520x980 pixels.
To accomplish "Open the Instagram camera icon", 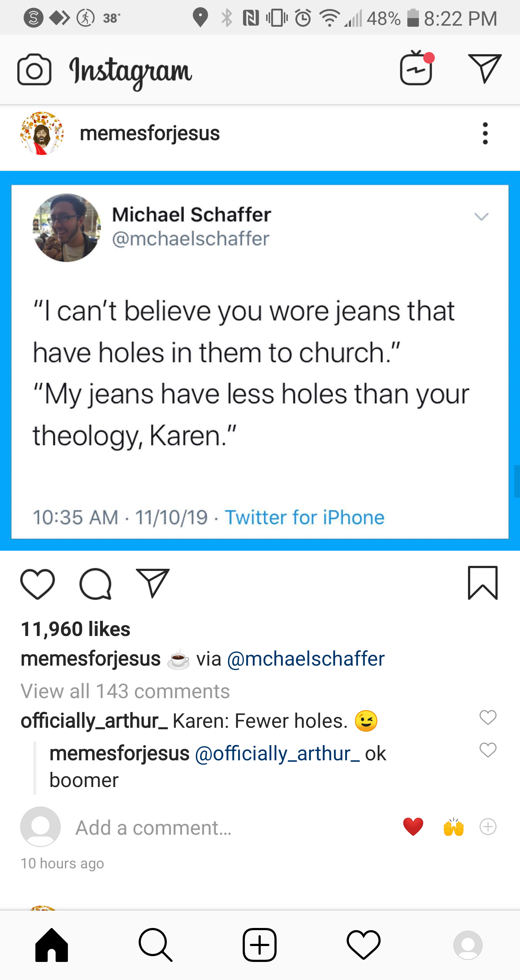I will [34, 70].
